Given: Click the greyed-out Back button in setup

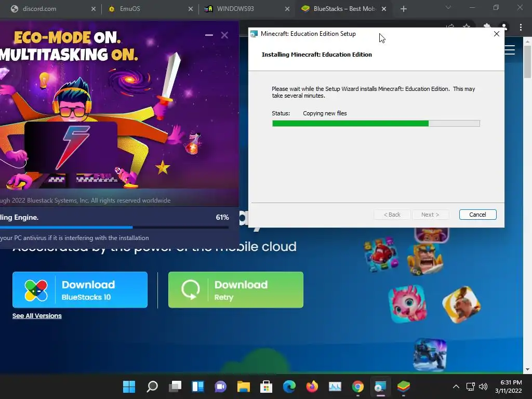Looking at the screenshot, I should click(392, 215).
